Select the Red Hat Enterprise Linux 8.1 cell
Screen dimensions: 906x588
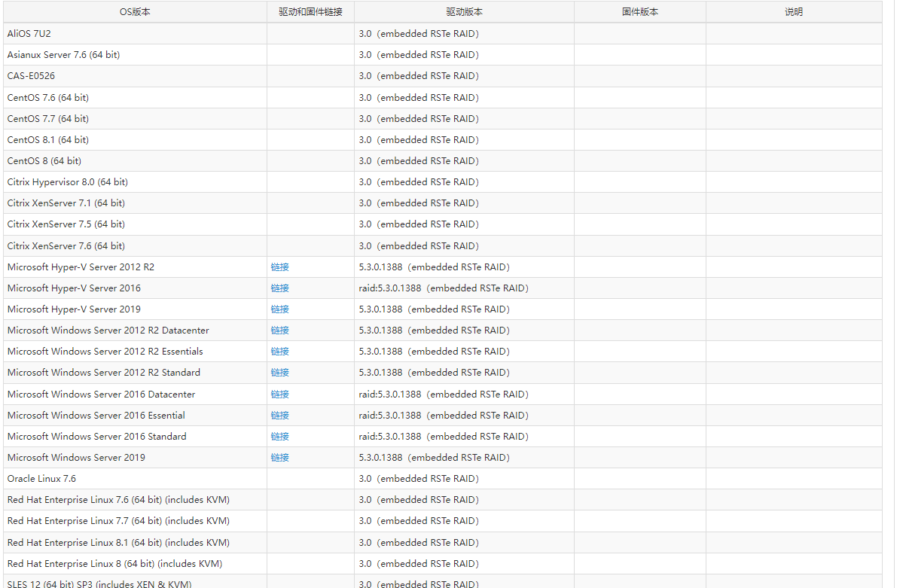(135, 543)
